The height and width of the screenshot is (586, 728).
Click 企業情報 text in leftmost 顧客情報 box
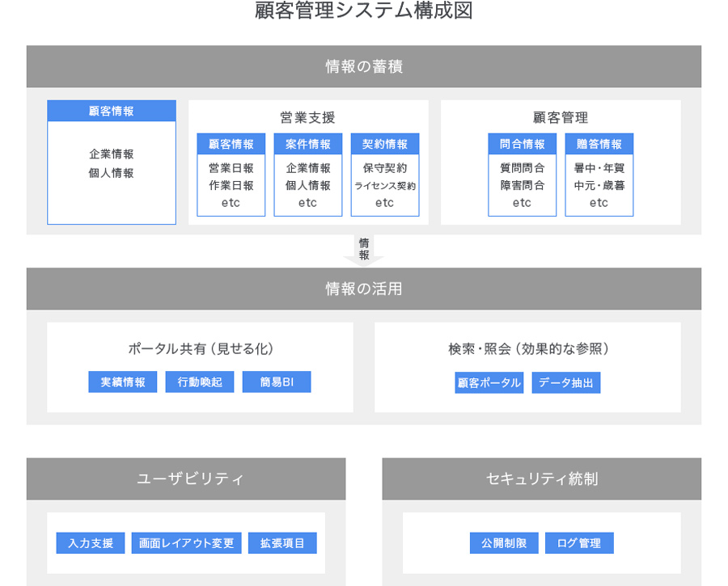point(112,154)
